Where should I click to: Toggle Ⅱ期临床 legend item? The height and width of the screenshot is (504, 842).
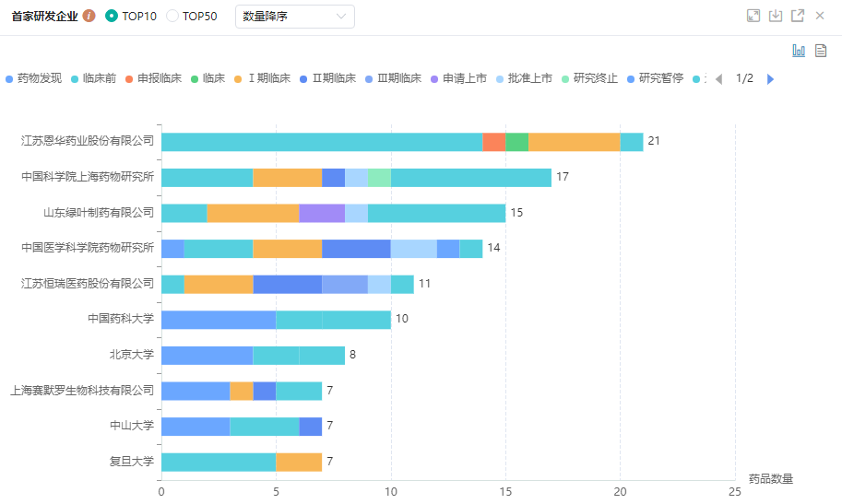328,78
